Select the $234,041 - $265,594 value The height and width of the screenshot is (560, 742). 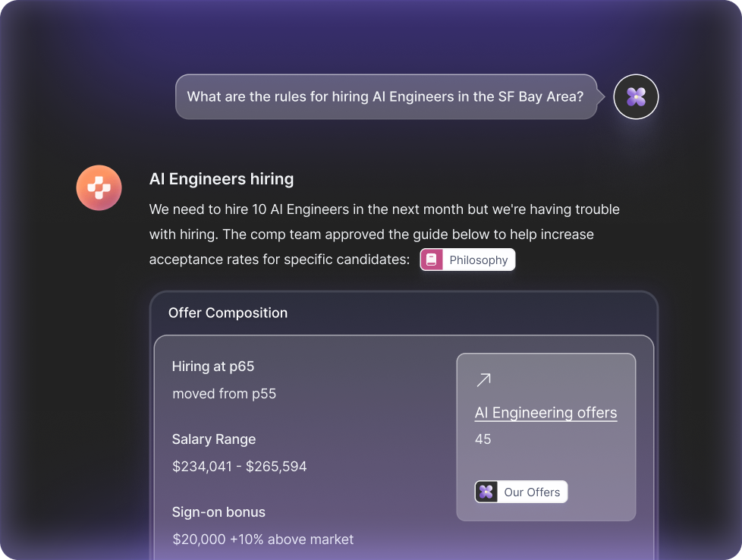[240, 466]
